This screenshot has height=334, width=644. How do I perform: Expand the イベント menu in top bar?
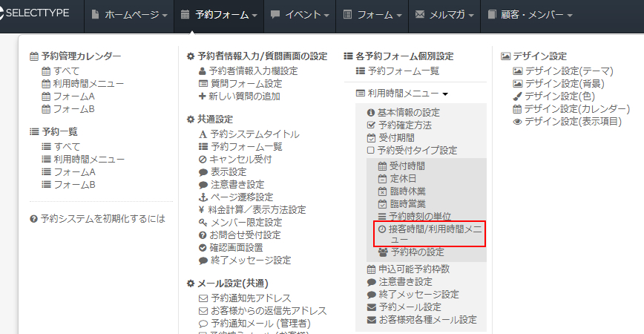click(x=300, y=15)
